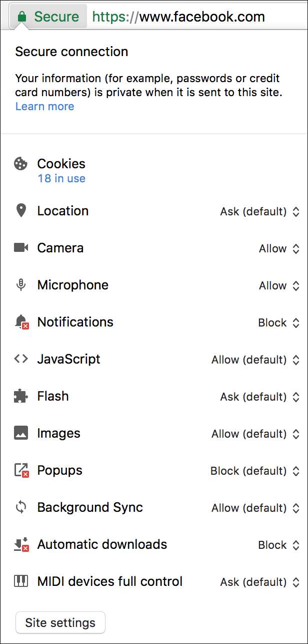Open the Location permission dropdown
Image resolution: width=308 pixels, height=644 pixels.
click(x=259, y=212)
